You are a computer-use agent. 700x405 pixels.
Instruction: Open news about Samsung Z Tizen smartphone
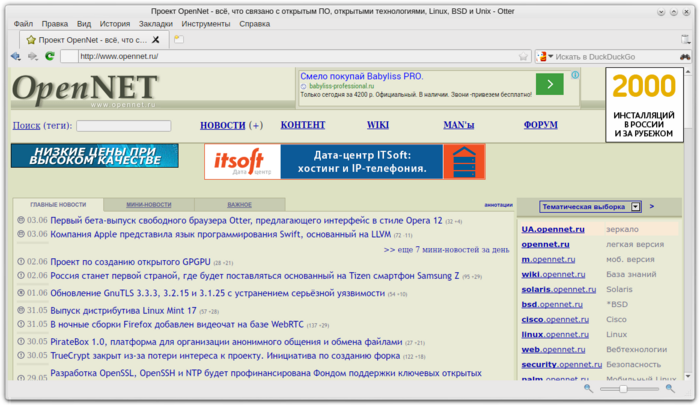click(x=254, y=276)
